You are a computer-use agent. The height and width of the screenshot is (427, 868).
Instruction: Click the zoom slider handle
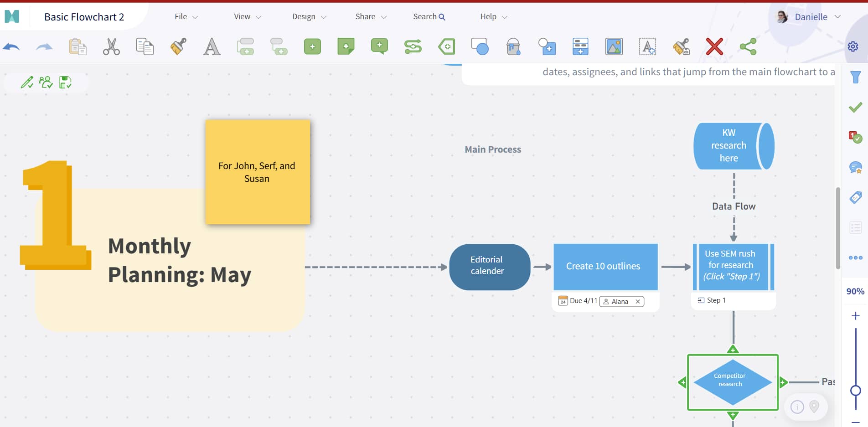click(856, 391)
